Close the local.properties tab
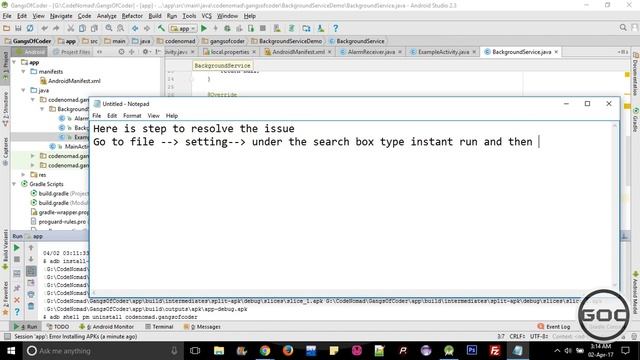The height and width of the screenshot is (360, 640). 254,52
